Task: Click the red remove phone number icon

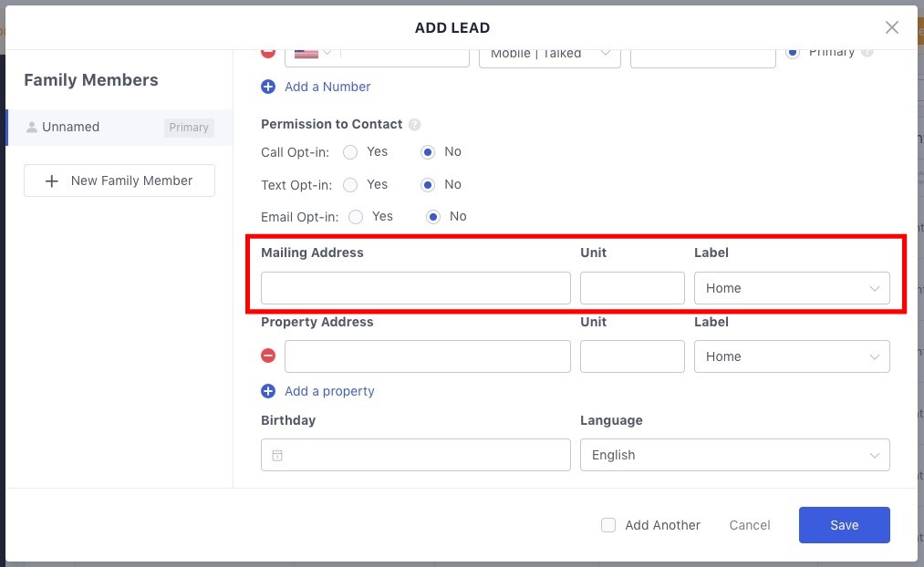Action: (x=268, y=53)
